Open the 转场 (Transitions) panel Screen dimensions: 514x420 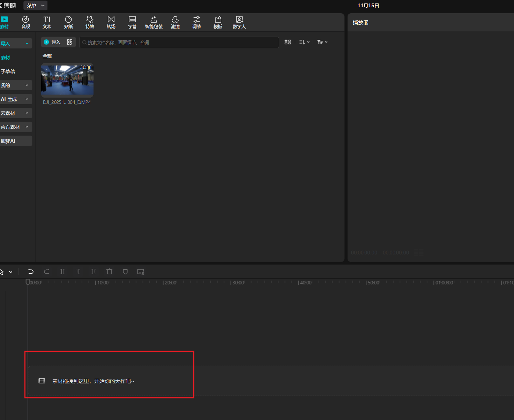click(111, 22)
